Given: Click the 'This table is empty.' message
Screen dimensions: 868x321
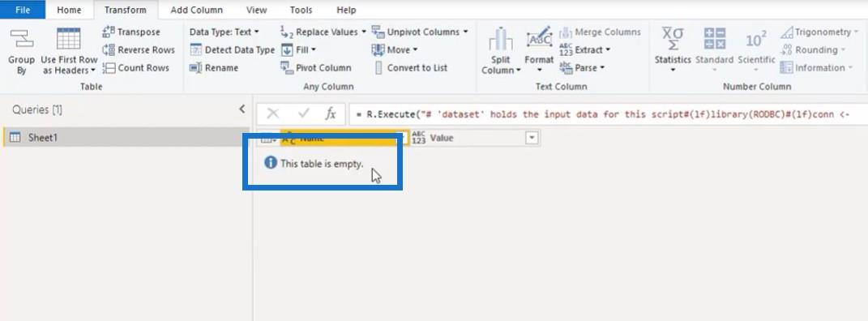Looking at the screenshot, I should tap(322, 164).
